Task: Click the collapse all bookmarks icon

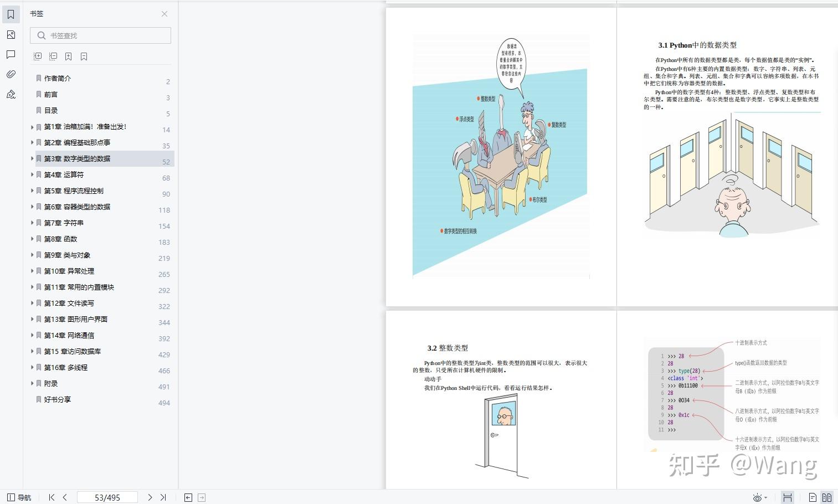Action: [53, 56]
